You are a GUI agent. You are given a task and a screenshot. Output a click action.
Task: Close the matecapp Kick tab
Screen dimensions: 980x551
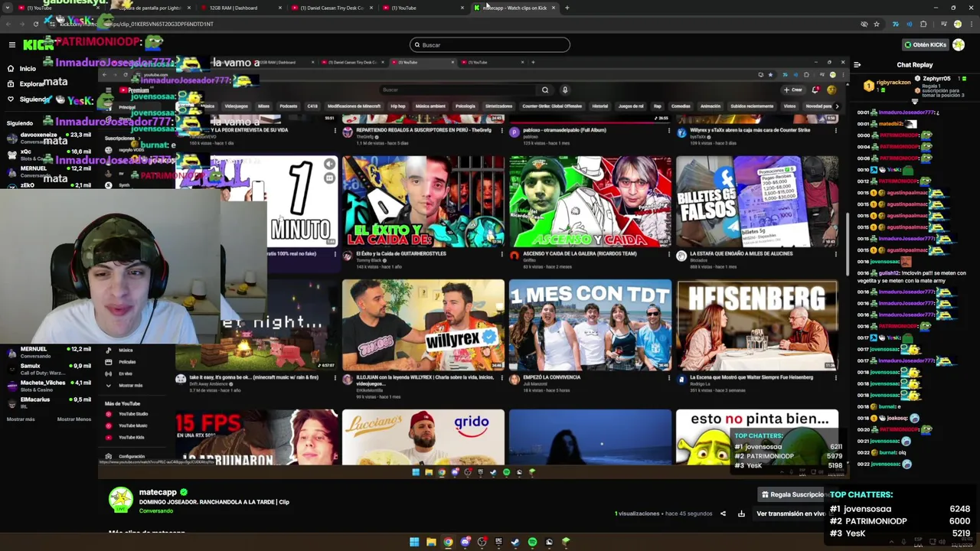pos(553,8)
